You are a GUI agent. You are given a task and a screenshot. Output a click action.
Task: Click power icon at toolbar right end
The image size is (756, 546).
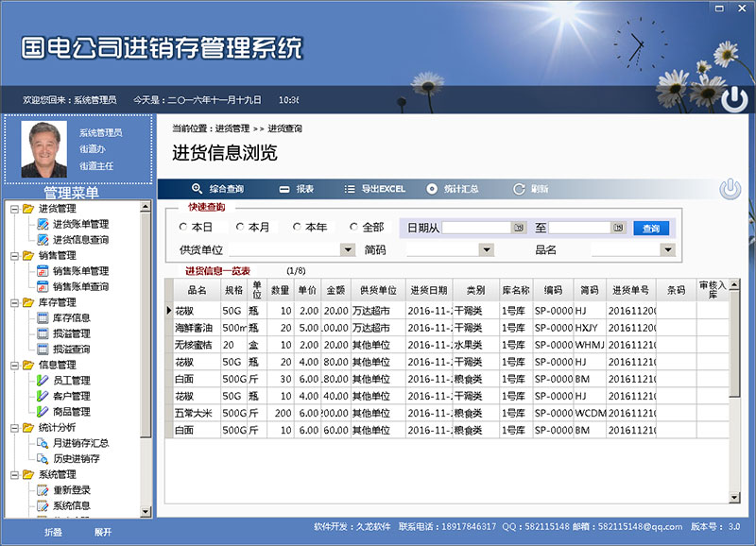(x=730, y=188)
